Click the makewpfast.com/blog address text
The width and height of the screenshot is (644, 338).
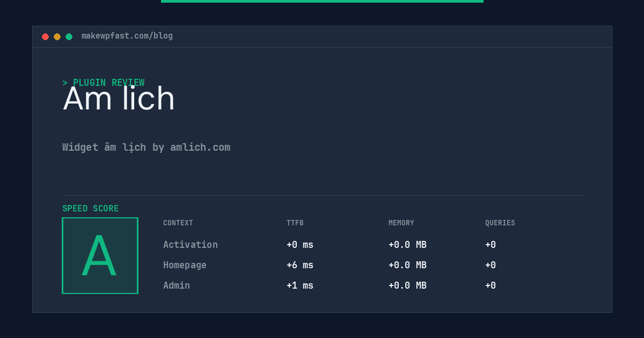[x=127, y=36]
